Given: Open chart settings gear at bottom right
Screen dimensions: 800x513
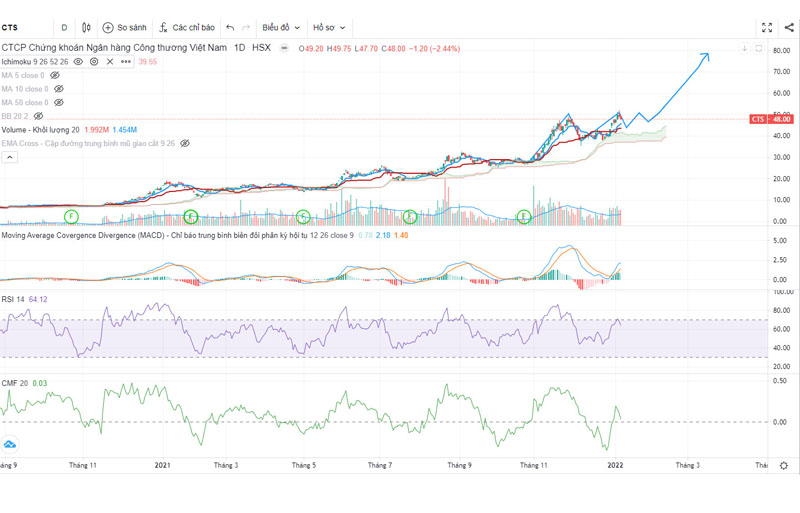Looking at the screenshot, I should (784, 466).
